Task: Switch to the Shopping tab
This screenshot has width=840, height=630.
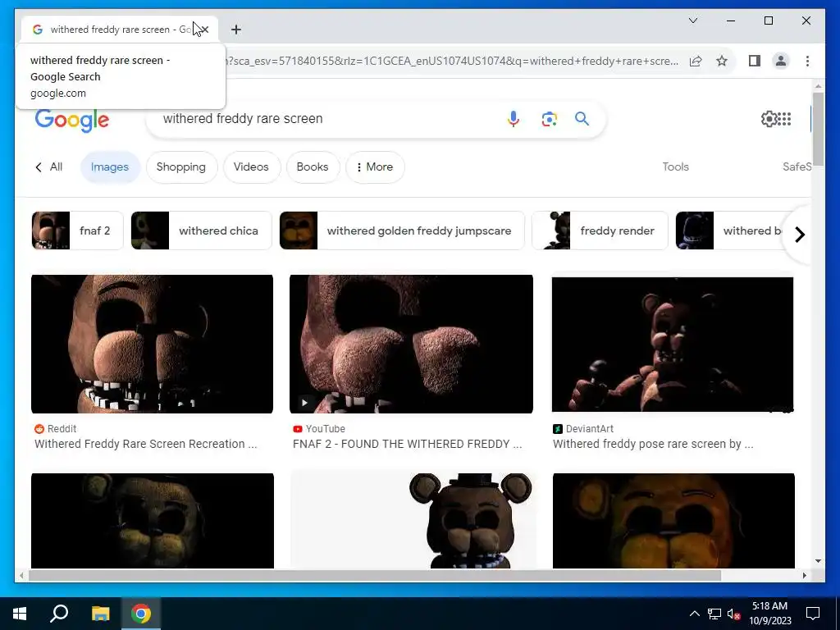Action: pos(181,167)
